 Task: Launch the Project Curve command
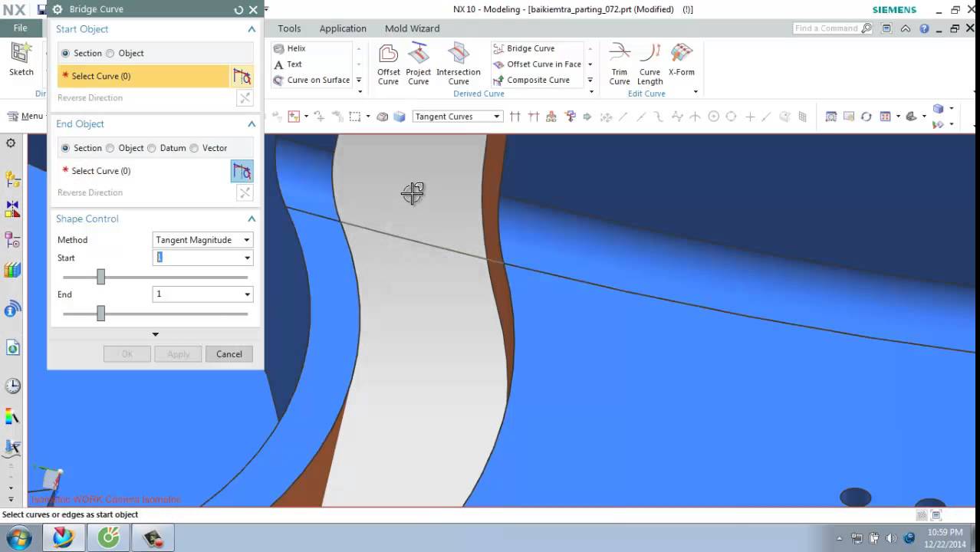pyautogui.click(x=418, y=64)
